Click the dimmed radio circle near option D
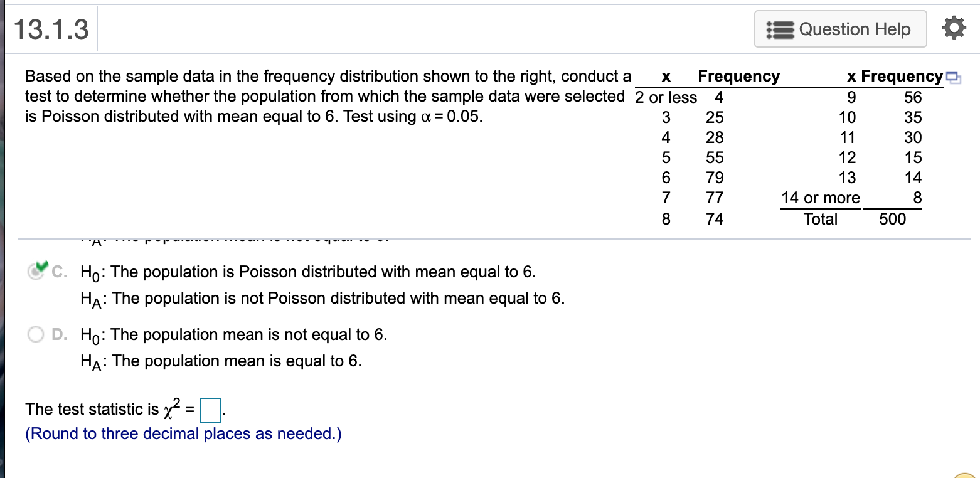This screenshot has width=980, height=478. point(35,334)
